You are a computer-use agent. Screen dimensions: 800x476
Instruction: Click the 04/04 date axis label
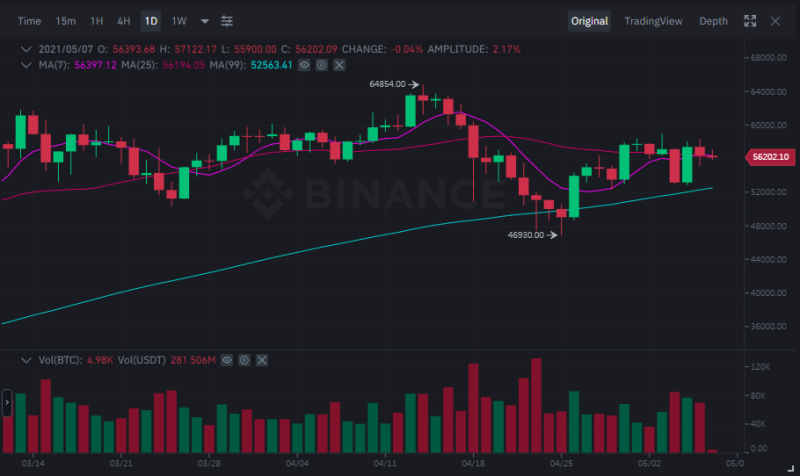click(x=297, y=463)
